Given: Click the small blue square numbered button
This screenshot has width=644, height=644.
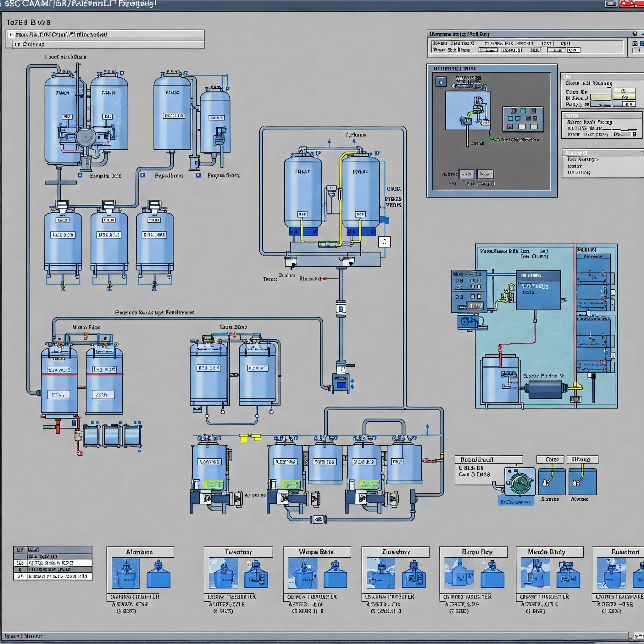Looking at the screenshot, I should (441, 82).
